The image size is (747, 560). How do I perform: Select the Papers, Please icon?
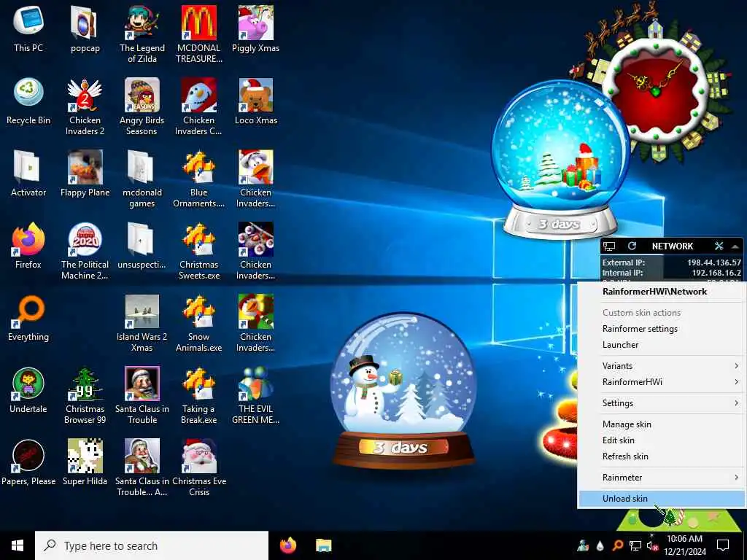pyautogui.click(x=28, y=463)
